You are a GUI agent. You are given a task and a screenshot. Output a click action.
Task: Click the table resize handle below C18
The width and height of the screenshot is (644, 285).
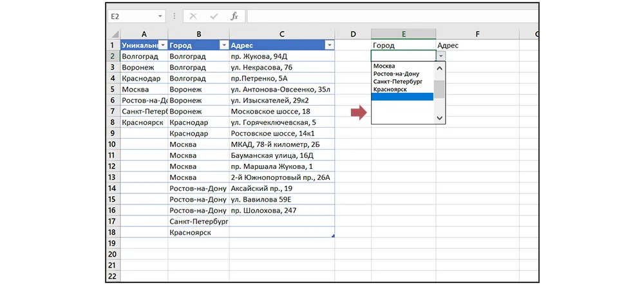pos(332,237)
